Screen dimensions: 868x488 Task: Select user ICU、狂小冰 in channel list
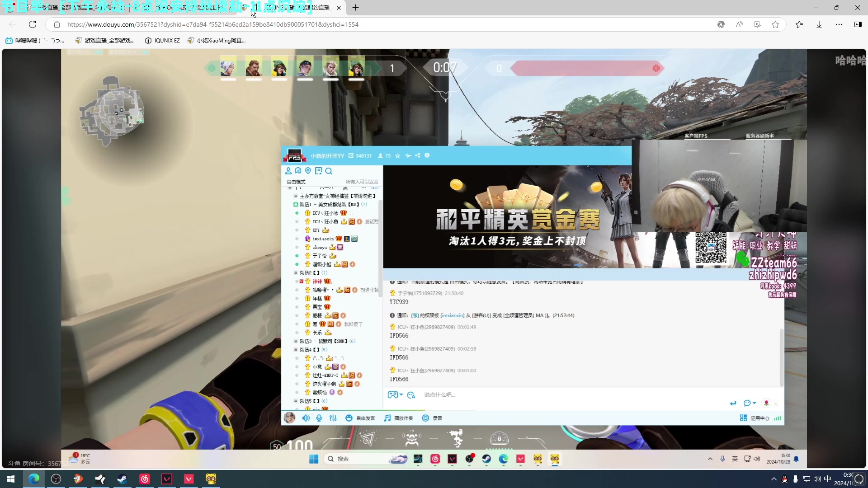pos(325,213)
